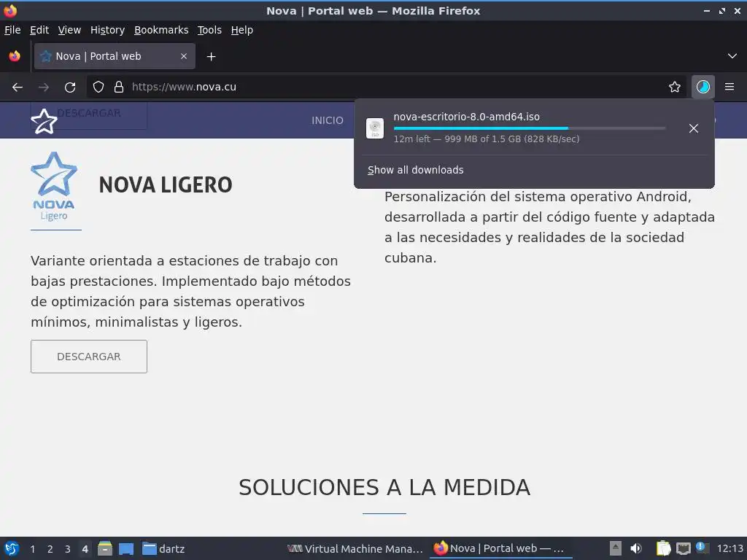The height and width of the screenshot is (560, 747).
Task: Click the Nova Ligero logo image
Action: click(54, 187)
